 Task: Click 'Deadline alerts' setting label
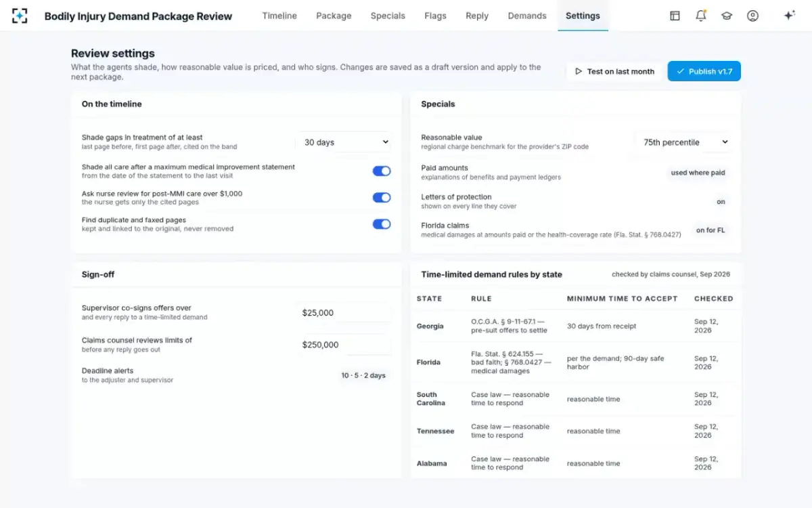coord(108,371)
